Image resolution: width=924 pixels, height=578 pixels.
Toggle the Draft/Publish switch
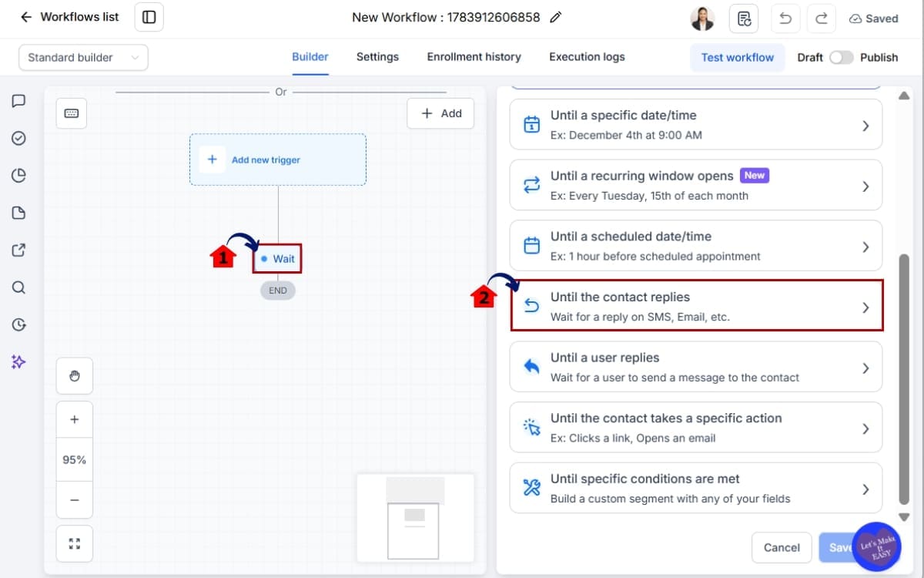pyautogui.click(x=841, y=57)
